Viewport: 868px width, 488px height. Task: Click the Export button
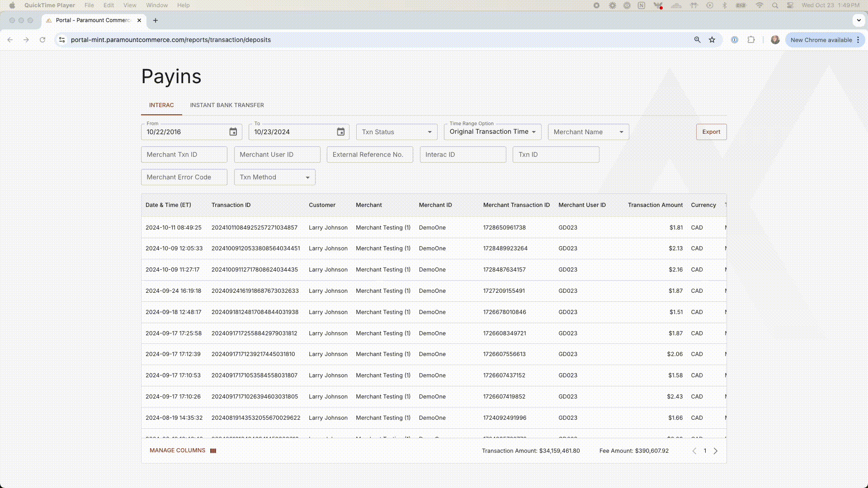[x=711, y=132]
